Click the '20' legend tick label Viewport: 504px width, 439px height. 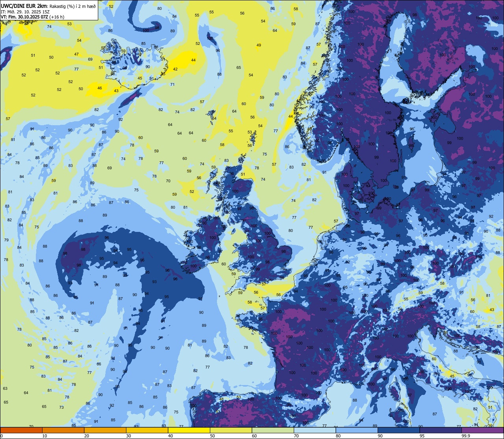pyautogui.click(x=87, y=436)
